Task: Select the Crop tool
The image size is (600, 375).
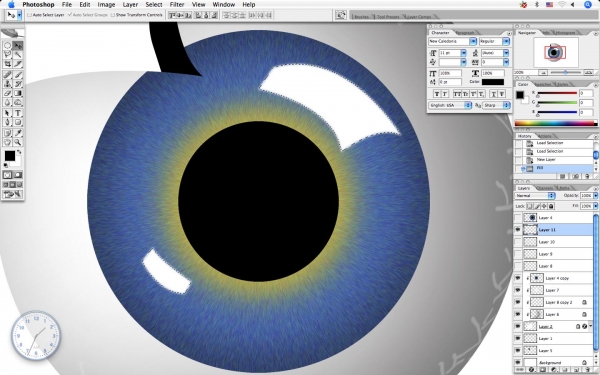Action: click(x=7, y=64)
